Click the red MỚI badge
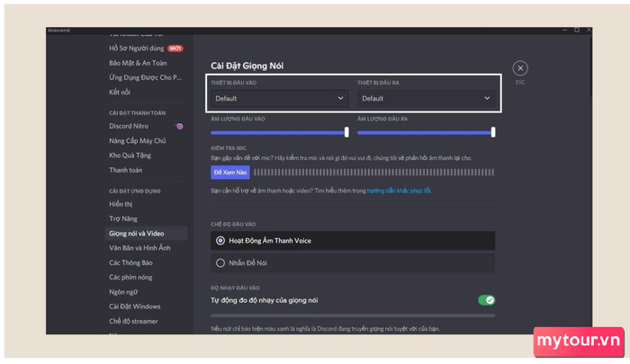 click(x=175, y=48)
